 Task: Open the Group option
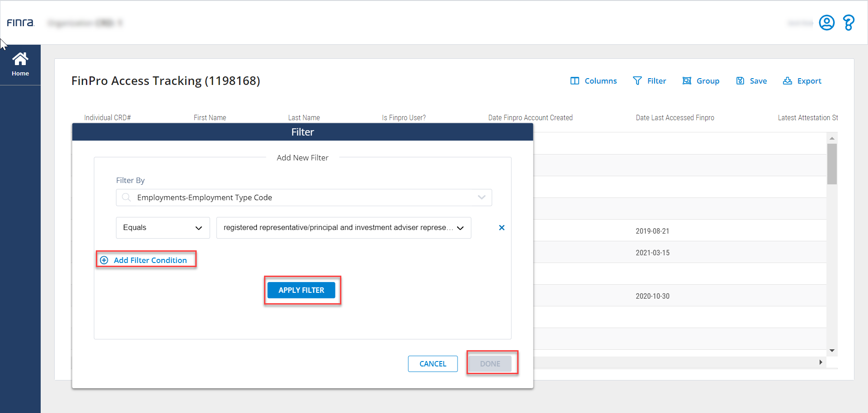coord(701,81)
